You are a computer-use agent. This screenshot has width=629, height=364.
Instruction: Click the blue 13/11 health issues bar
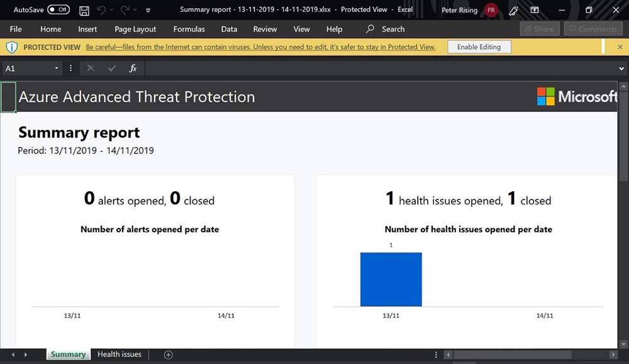[391, 279]
